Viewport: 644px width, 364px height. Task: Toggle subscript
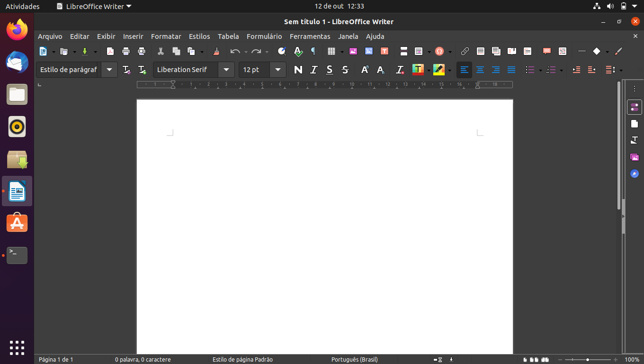pyautogui.click(x=380, y=70)
